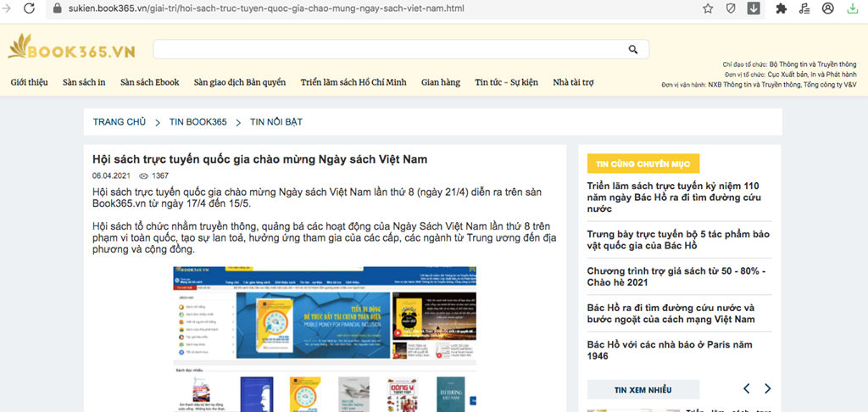
Task: Go to Tin tức - Sự kiện menu
Action: 506,82
